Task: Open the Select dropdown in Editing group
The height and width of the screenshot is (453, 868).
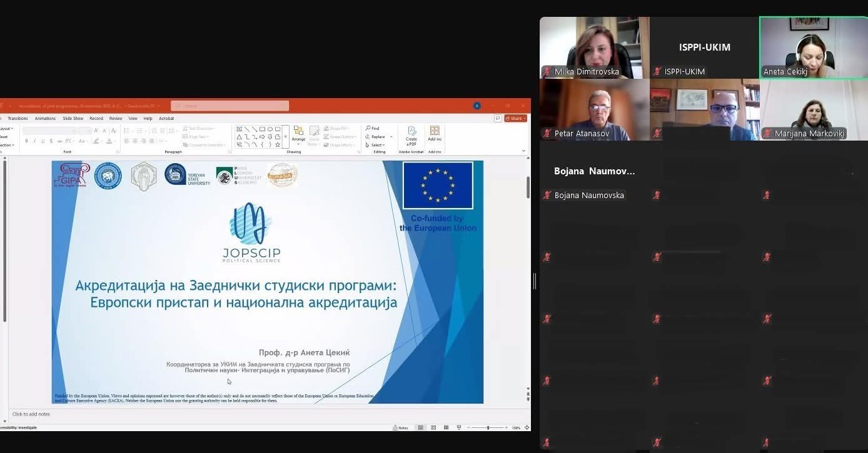Action: point(377,145)
